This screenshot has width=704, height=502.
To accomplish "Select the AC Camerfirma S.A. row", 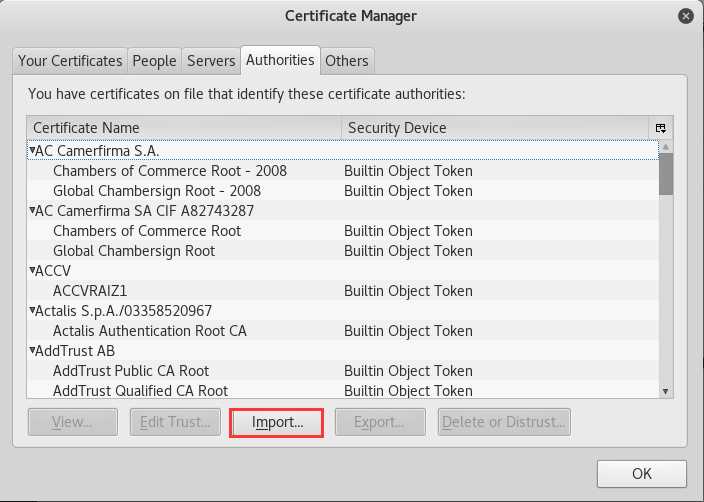I will (x=343, y=150).
